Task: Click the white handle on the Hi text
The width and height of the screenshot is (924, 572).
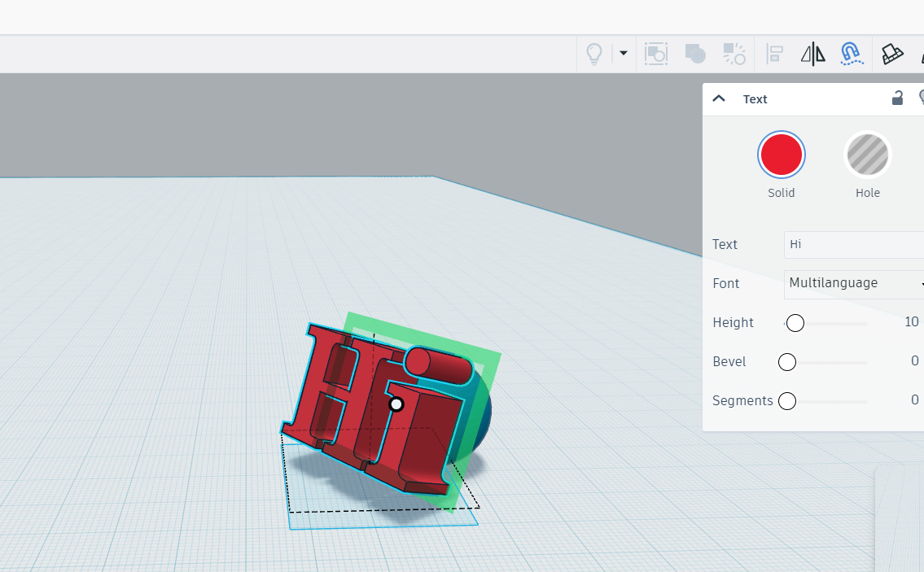Action: tap(396, 404)
